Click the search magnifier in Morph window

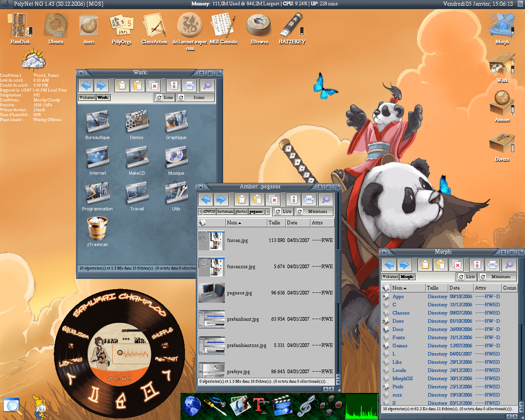point(509,265)
